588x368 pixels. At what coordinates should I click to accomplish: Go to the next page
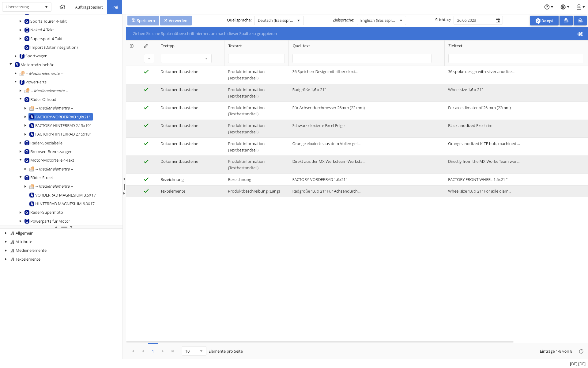click(x=163, y=351)
